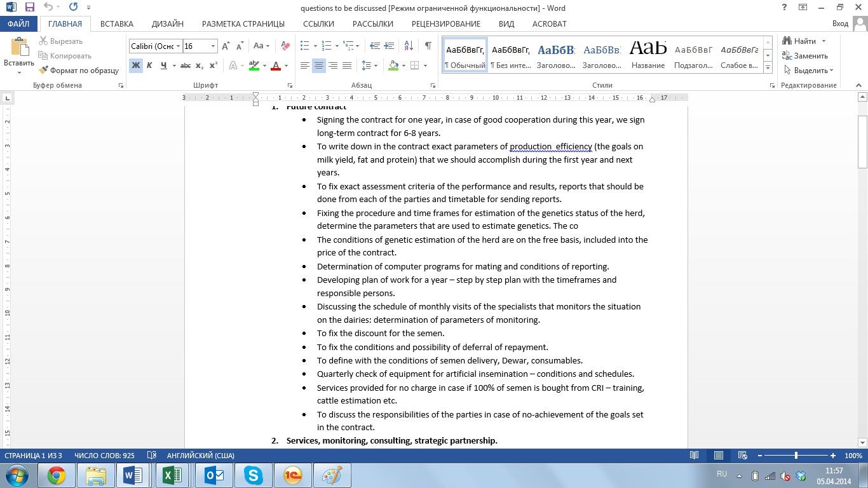Toggle Justify paragraph alignment
This screenshot has height=488, width=868.
347,65
